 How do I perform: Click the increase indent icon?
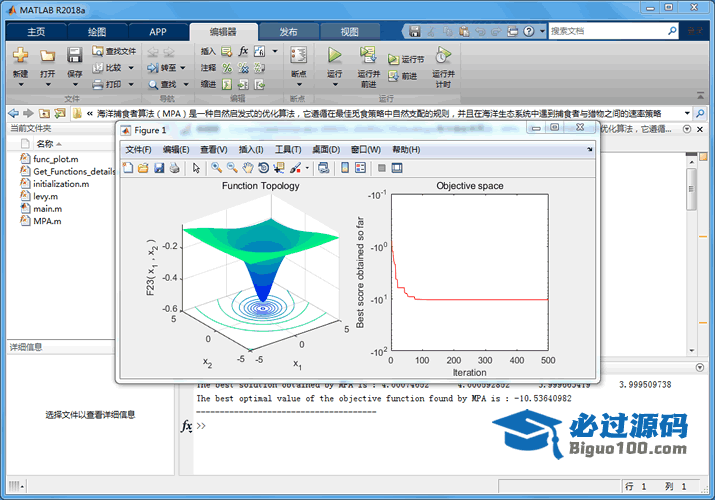[x=243, y=84]
